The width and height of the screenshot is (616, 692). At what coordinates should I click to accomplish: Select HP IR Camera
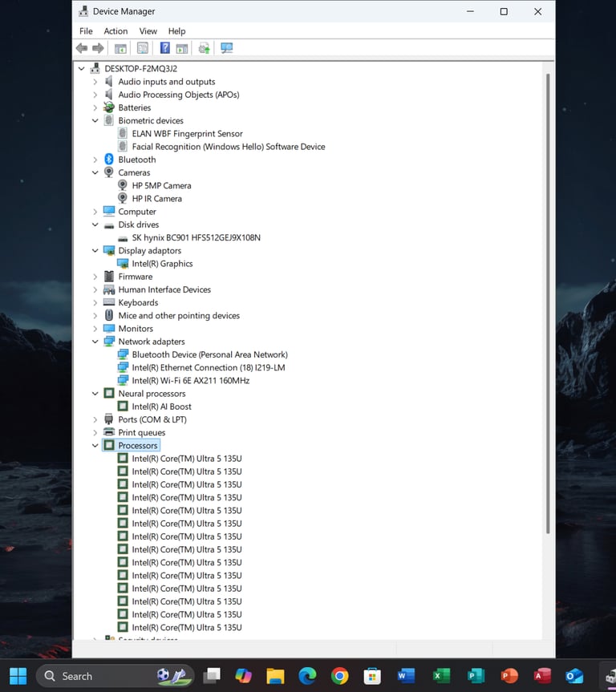pos(156,199)
